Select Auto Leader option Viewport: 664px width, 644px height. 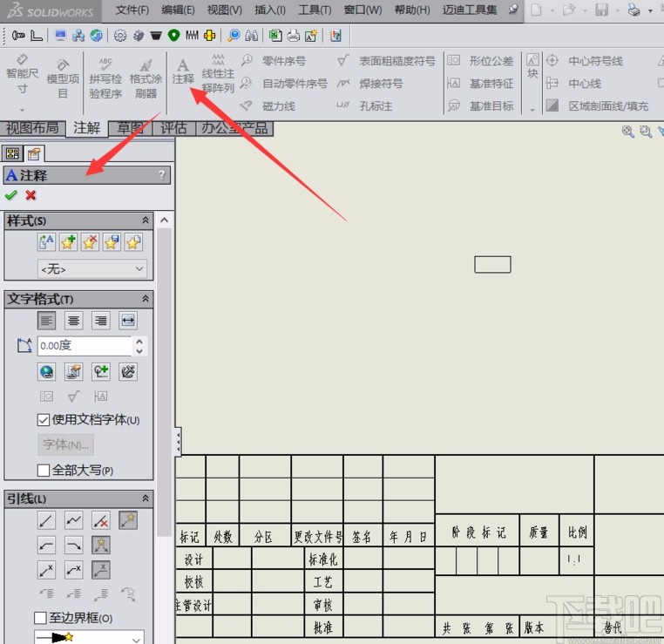128,520
